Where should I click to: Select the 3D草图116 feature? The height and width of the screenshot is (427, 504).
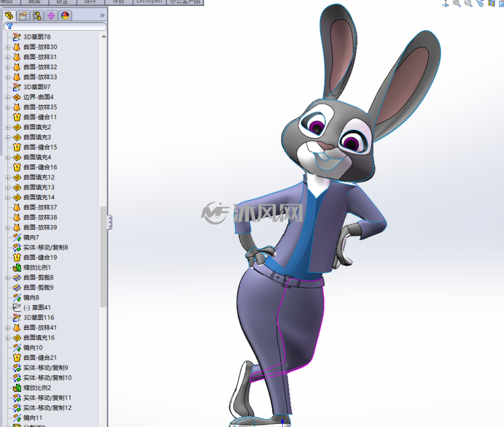click(39, 317)
